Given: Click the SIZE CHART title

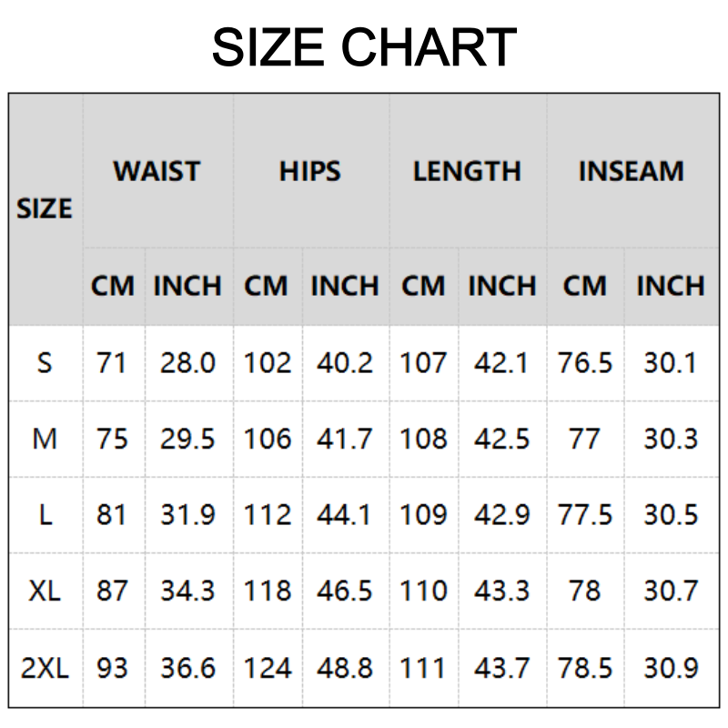Looking at the screenshot, I should click(364, 47).
